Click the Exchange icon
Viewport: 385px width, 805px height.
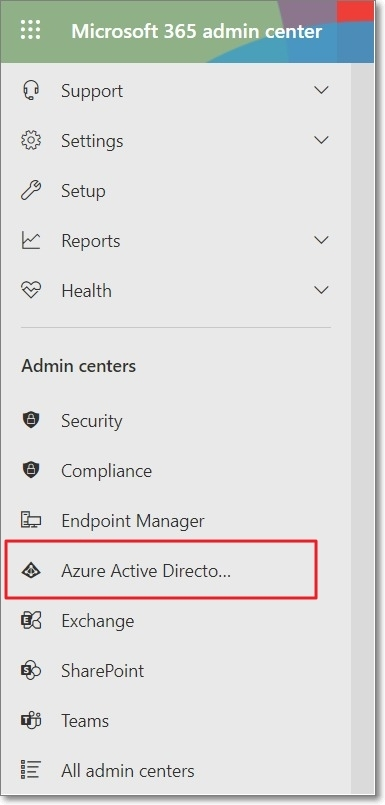pos(30,620)
